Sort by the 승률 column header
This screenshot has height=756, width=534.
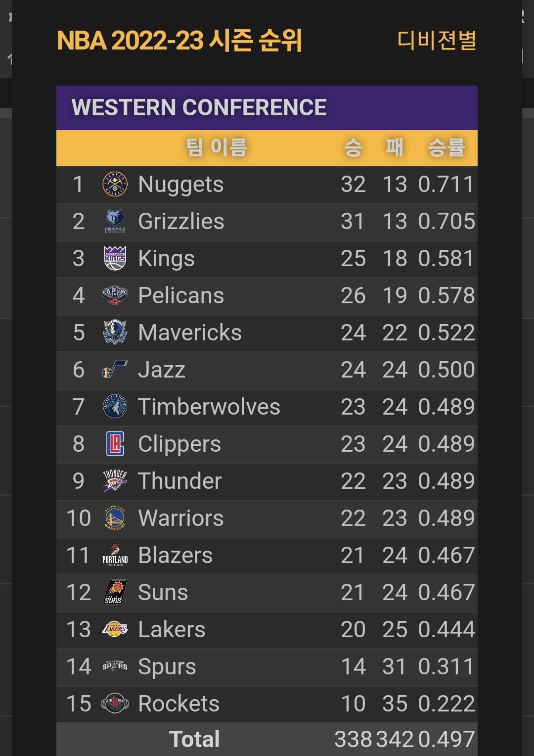[446, 147]
